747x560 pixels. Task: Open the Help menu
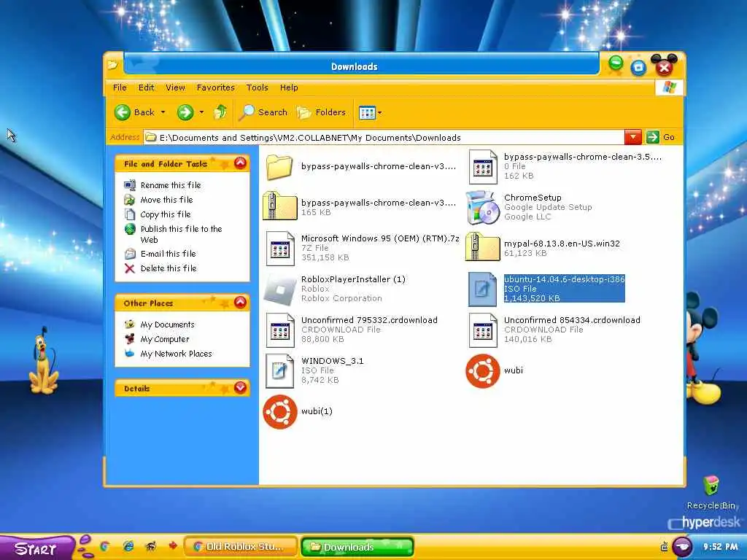(289, 87)
